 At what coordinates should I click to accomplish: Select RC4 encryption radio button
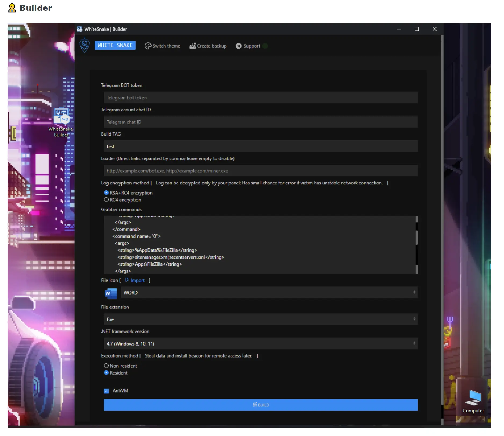click(106, 200)
